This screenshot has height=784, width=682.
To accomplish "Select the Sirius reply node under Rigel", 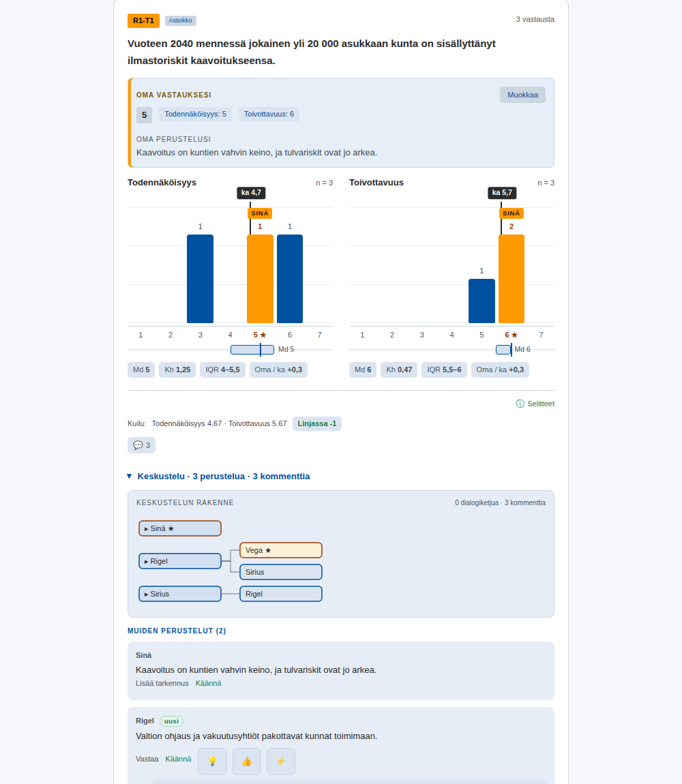I will coord(281,572).
